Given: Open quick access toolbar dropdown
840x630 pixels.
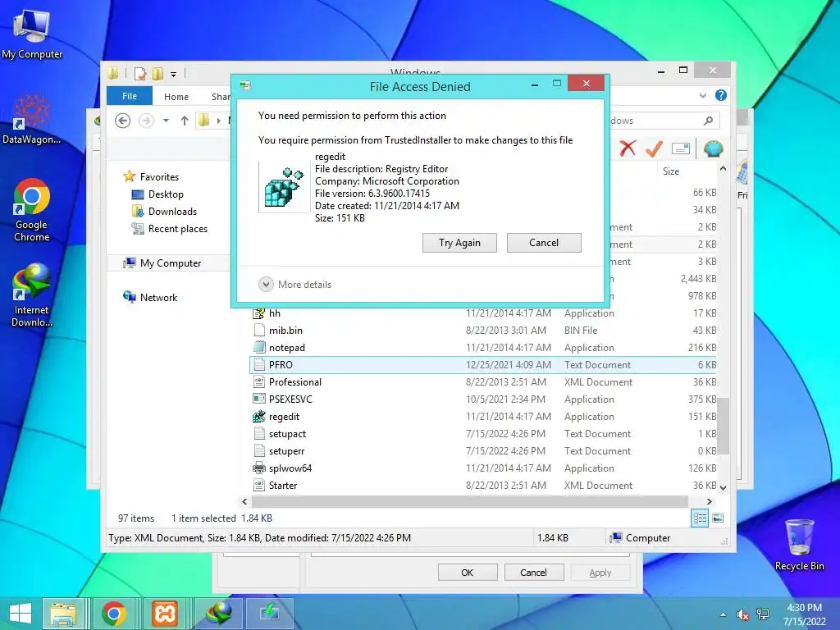Looking at the screenshot, I should 174,74.
